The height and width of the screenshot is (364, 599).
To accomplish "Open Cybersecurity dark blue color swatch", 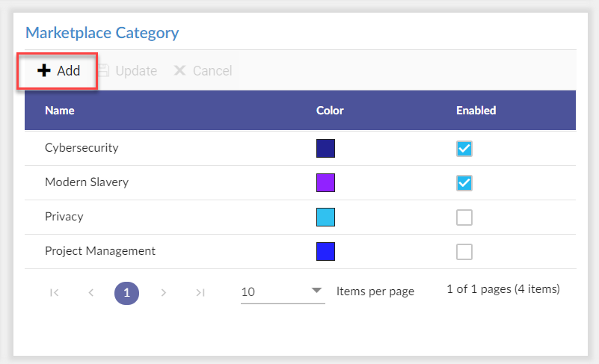I will point(325,149).
